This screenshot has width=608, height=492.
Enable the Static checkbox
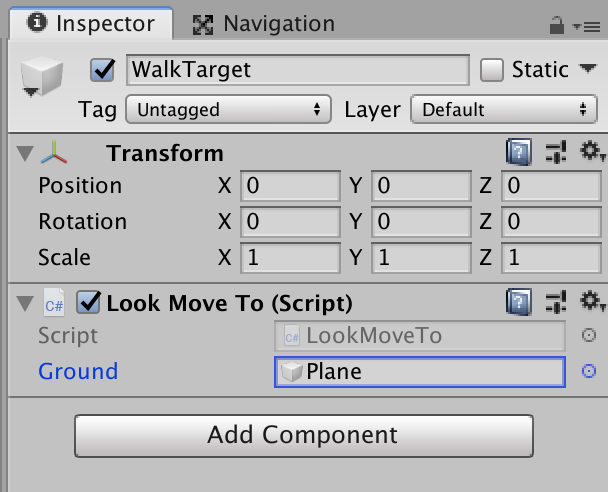492,70
